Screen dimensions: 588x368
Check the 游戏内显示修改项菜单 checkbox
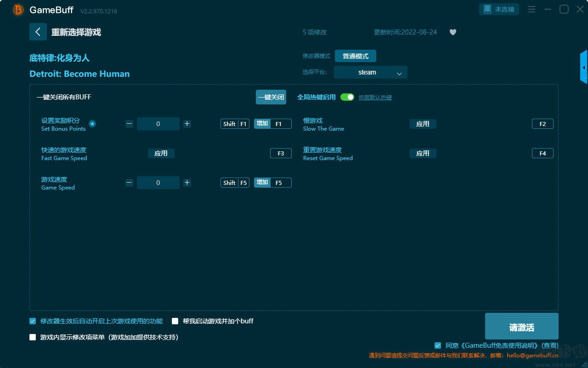point(33,337)
